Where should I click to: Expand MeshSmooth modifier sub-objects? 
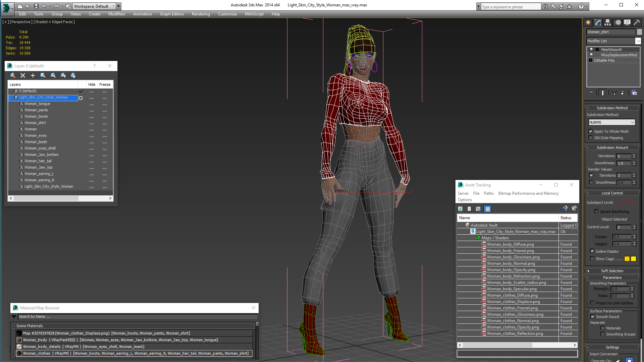597,50
